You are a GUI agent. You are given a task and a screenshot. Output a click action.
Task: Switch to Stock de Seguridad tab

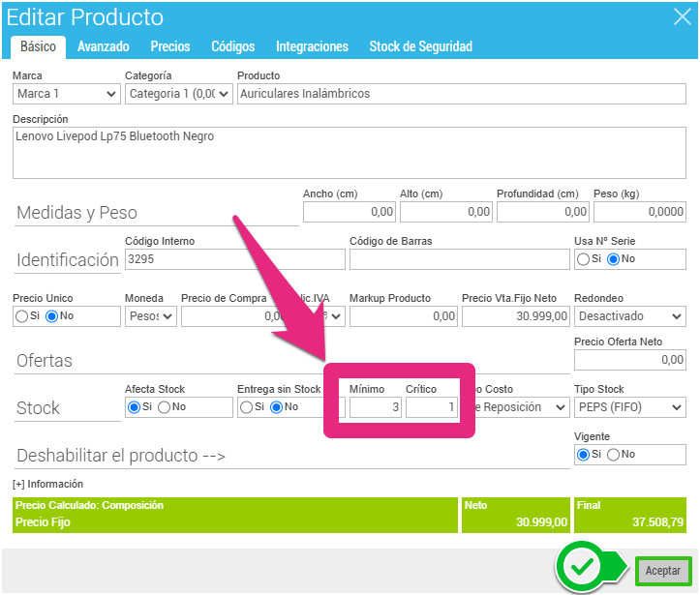click(420, 46)
